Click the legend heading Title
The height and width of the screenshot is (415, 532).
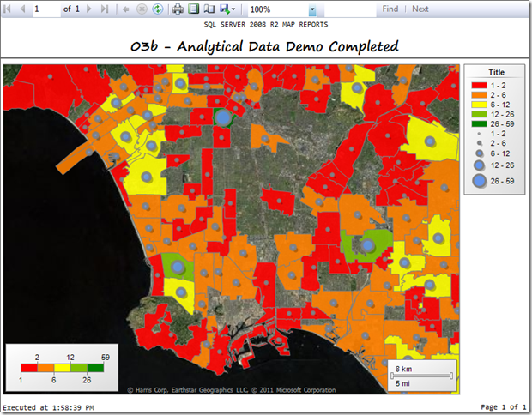[x=496, y=72]
